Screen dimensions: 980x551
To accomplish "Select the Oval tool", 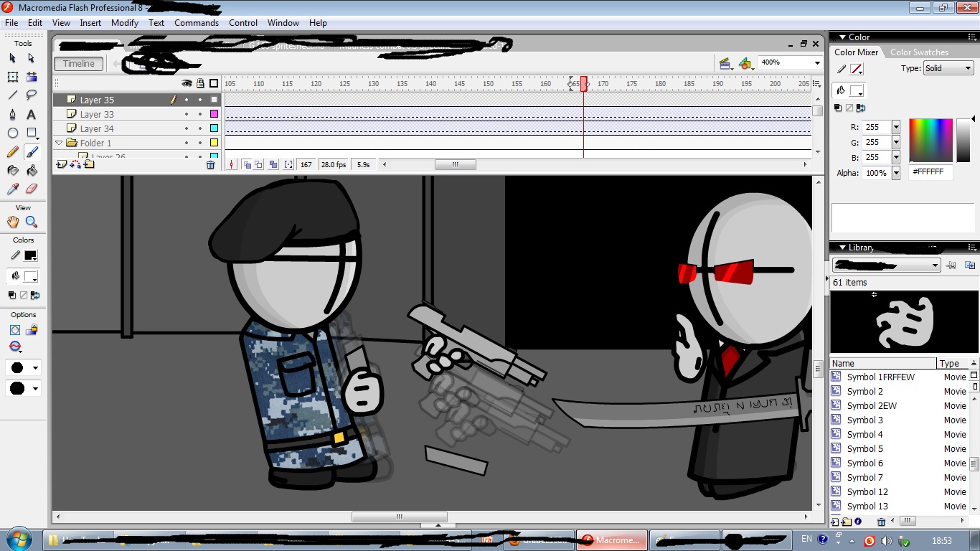I will [x=13, y=133].
